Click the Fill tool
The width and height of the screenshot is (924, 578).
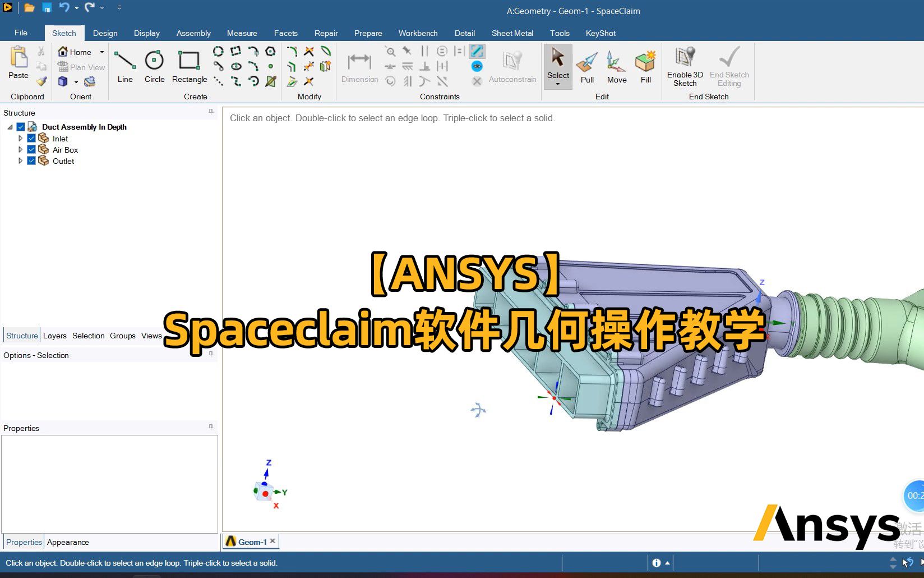[x=646, y=66]
